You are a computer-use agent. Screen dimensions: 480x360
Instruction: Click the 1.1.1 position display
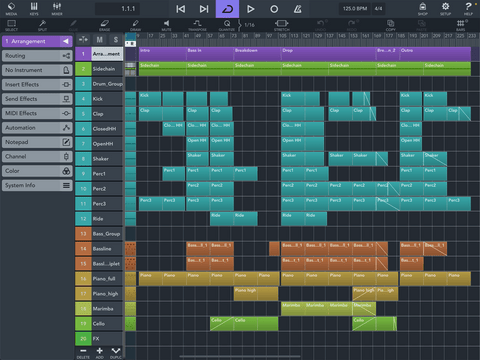(118, 9)
